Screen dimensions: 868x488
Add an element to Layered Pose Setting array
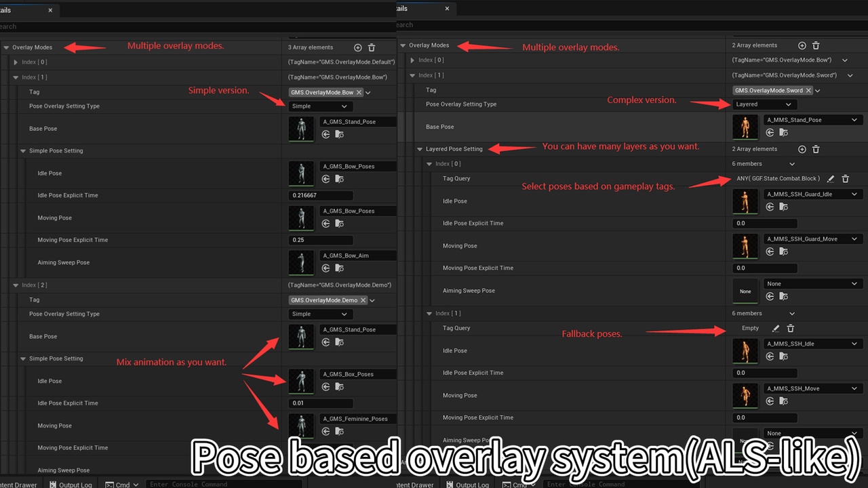[802, 149]
